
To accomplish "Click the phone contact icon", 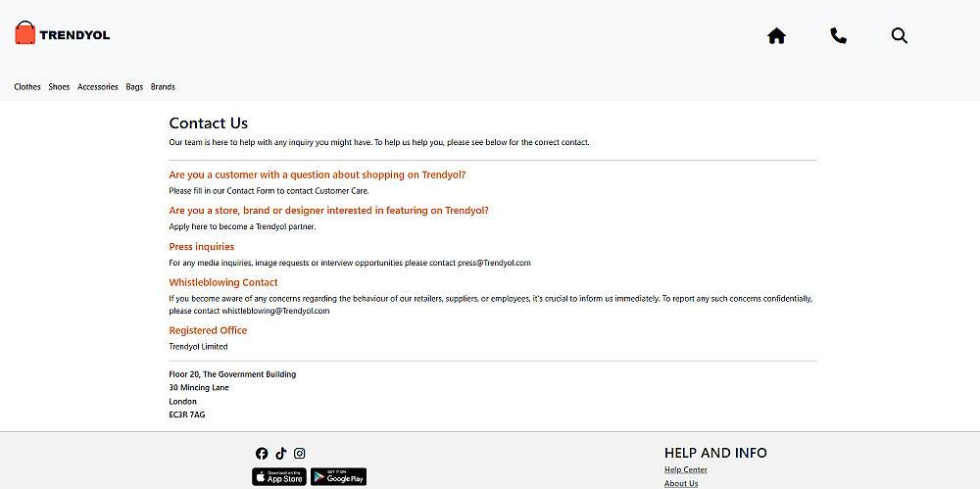I will coord(838,36).
